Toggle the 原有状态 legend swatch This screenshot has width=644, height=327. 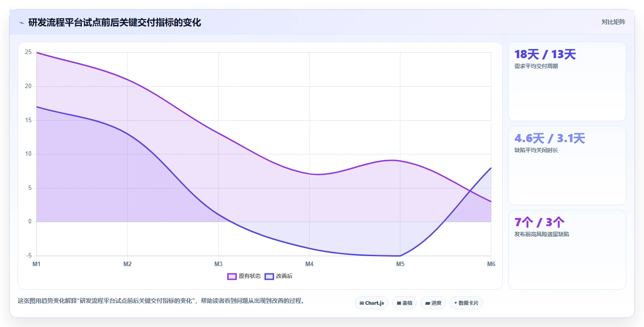pyautogui.click(x=232, y=276)
